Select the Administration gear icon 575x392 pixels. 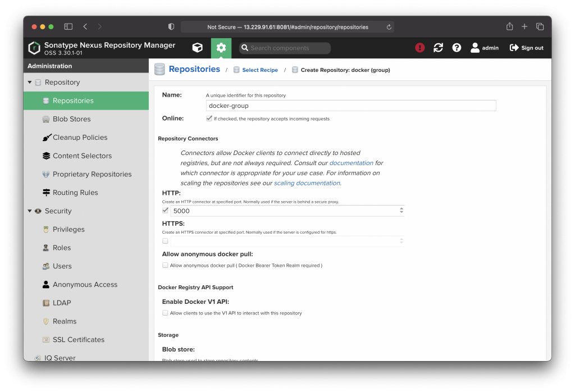point(221,48)
